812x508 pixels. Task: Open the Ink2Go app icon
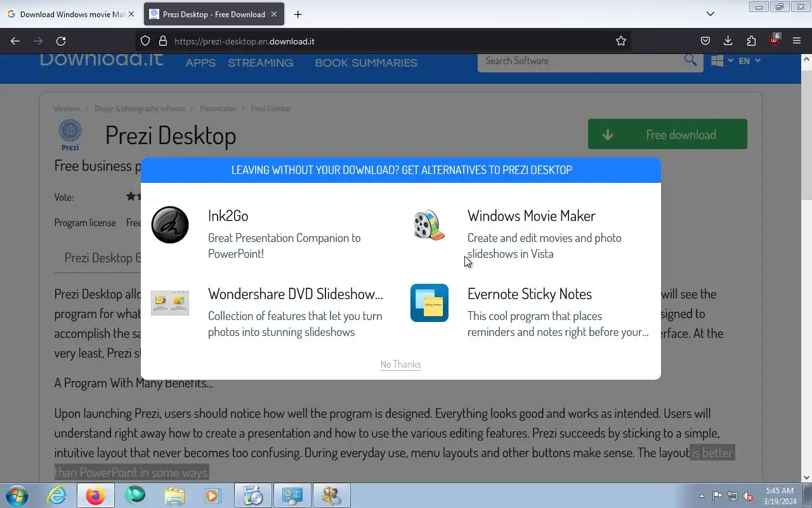tap(170, 225)
